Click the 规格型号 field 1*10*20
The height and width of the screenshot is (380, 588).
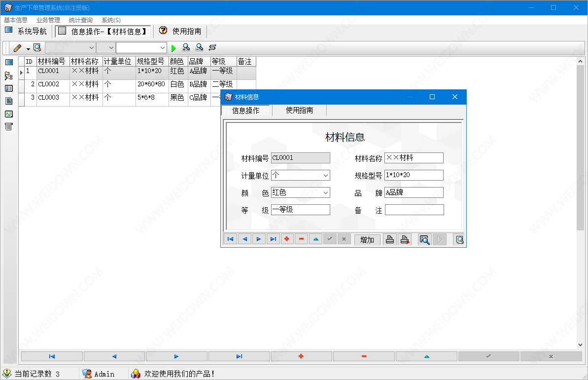coord(414,175)
